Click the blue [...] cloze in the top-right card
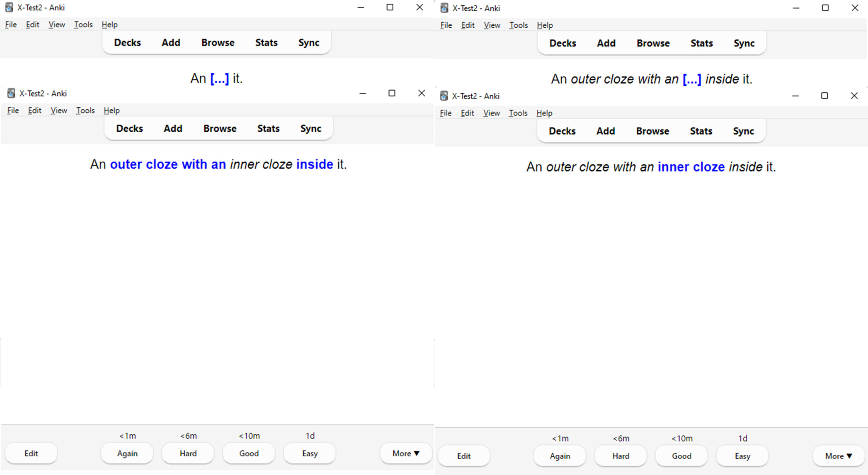Screen dimensions: 868x475 pos(691,79)
